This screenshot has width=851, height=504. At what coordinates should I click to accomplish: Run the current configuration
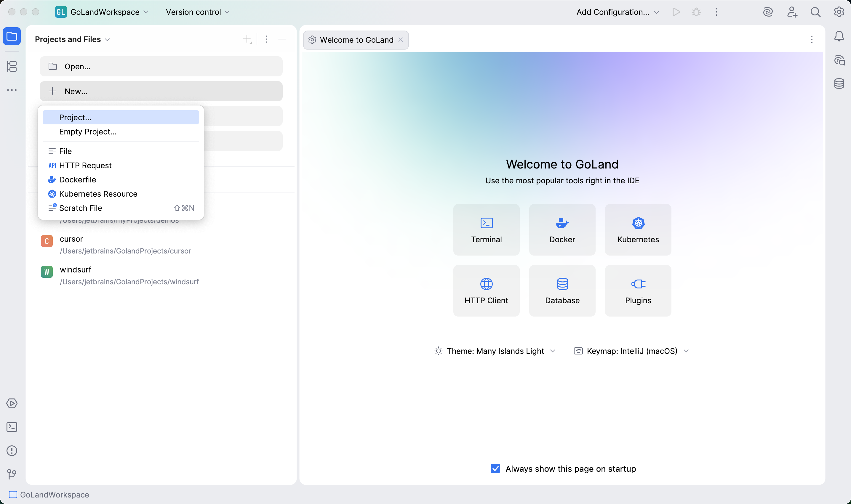676,12
